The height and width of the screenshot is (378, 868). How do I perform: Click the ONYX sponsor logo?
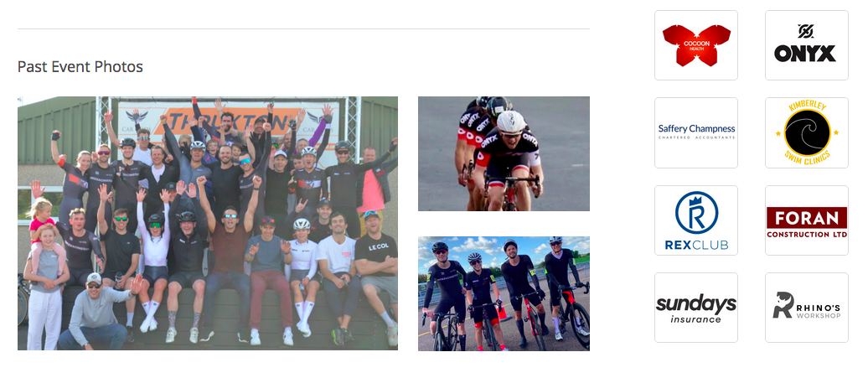pyautogui.click(x=806, y=45)
